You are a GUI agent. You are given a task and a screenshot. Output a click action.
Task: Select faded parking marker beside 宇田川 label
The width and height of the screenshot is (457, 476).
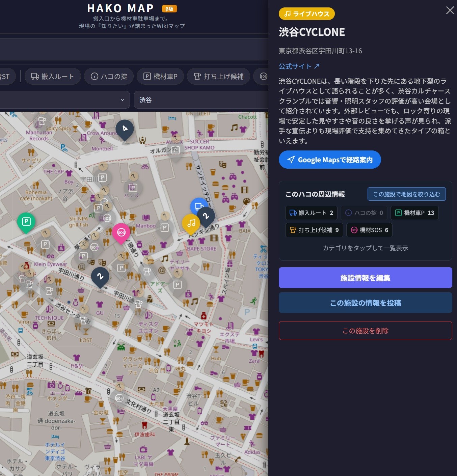pos(103,177)
